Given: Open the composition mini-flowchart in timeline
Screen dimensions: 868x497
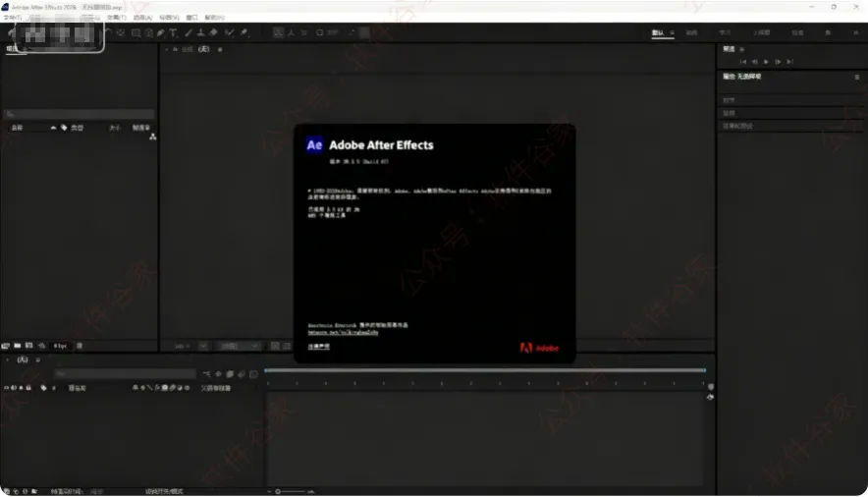Looking at the screenshot, I should coord(206,374).
